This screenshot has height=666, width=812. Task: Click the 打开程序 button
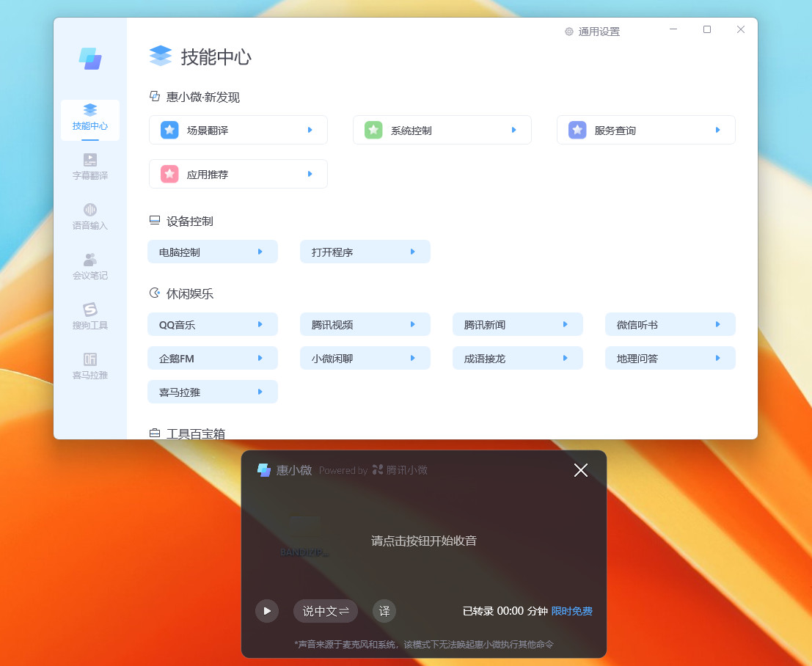(x=365, y=252)
